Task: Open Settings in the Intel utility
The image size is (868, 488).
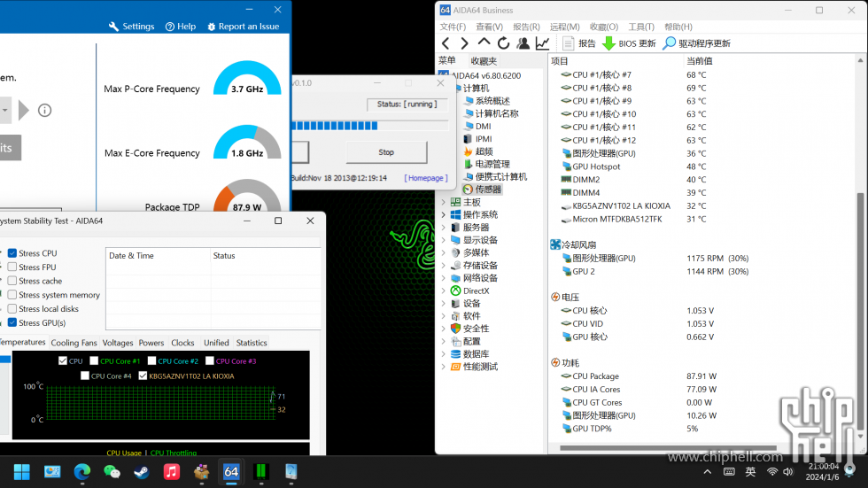Action: click(x=132, y=26)
